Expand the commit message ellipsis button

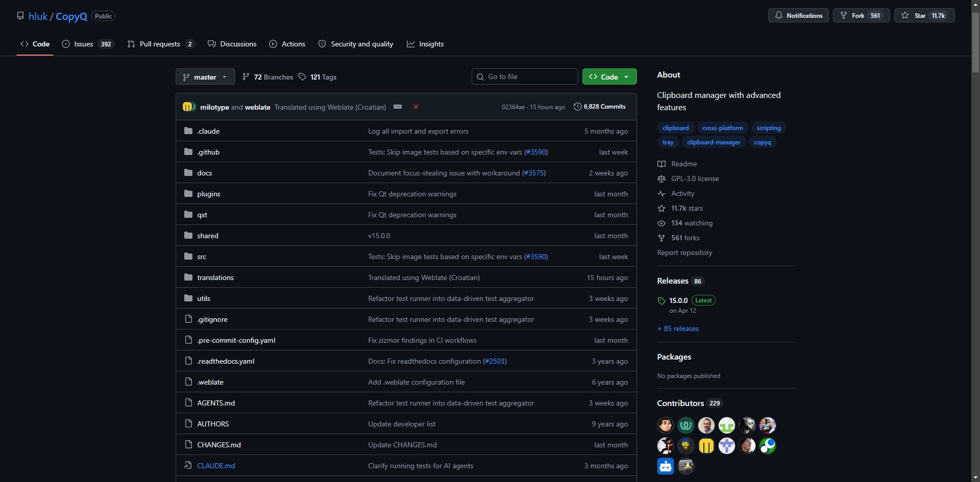coord(398,107)
